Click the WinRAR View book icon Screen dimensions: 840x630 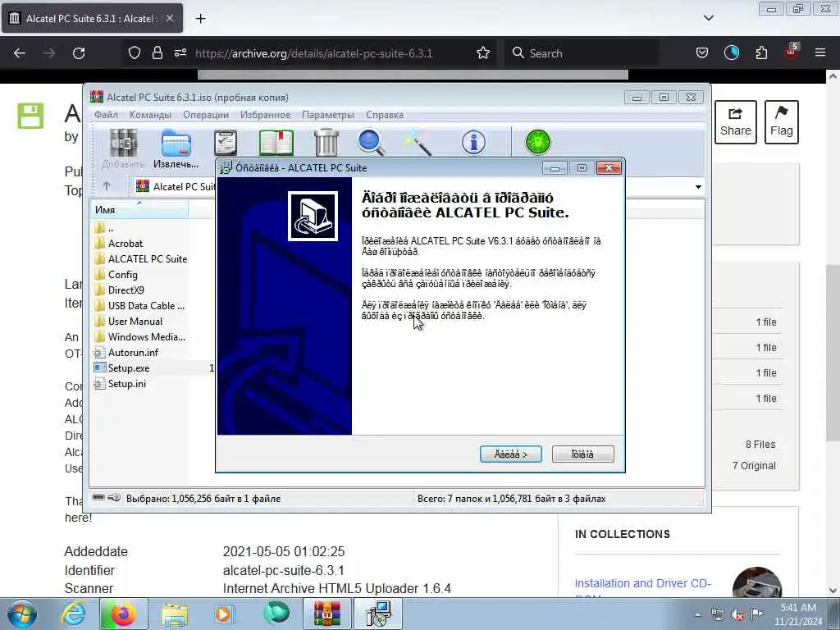click(x=276, y=143)
